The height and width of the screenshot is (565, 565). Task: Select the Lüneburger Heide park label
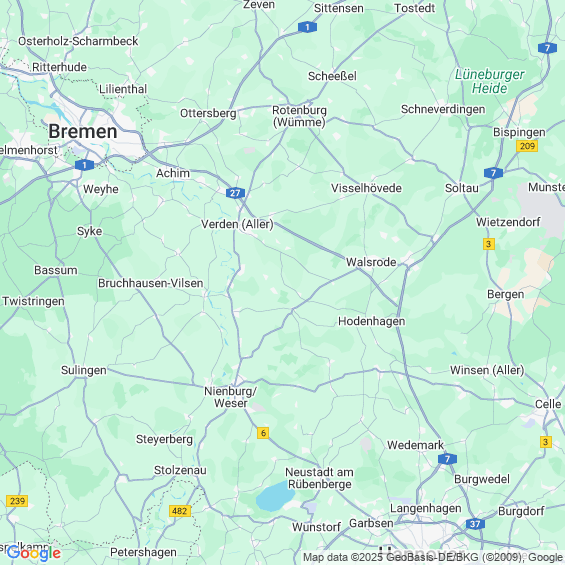(x=489, y=81)
